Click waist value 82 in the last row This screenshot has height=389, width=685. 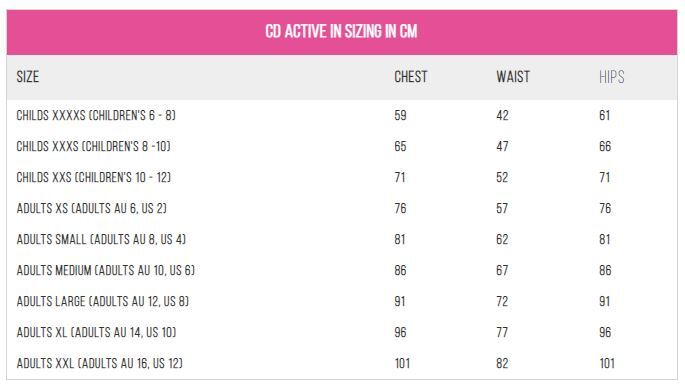(x=502, y=364)
